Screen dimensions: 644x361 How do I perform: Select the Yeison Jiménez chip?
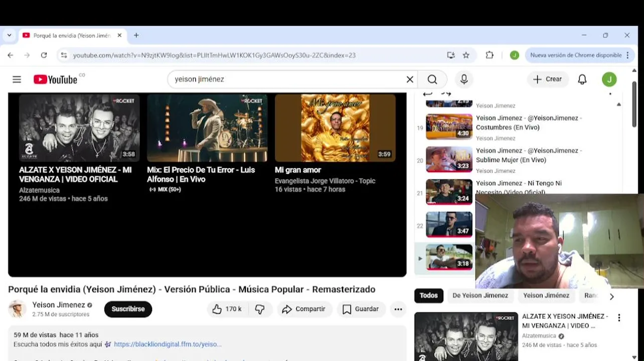coord(546,296)
